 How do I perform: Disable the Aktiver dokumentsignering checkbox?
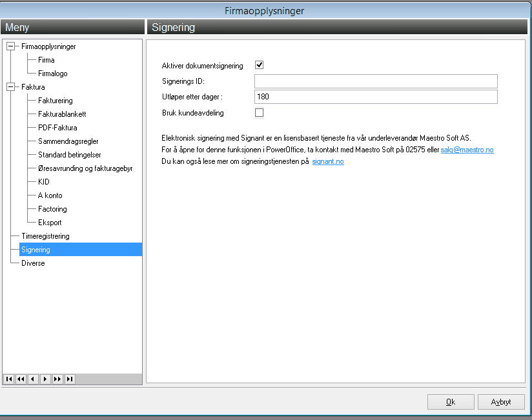pos(259,65)
